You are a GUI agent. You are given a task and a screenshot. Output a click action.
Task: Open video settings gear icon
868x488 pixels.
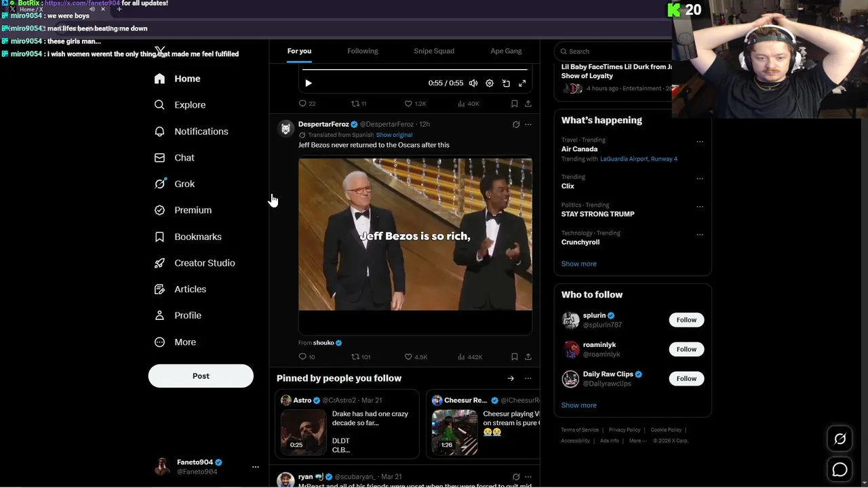[490, 83]
